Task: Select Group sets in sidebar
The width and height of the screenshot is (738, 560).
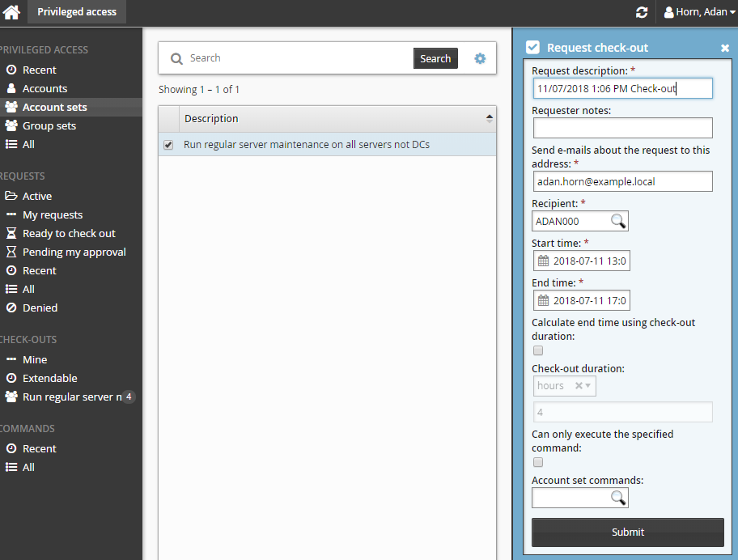Action: coord(49,125)
